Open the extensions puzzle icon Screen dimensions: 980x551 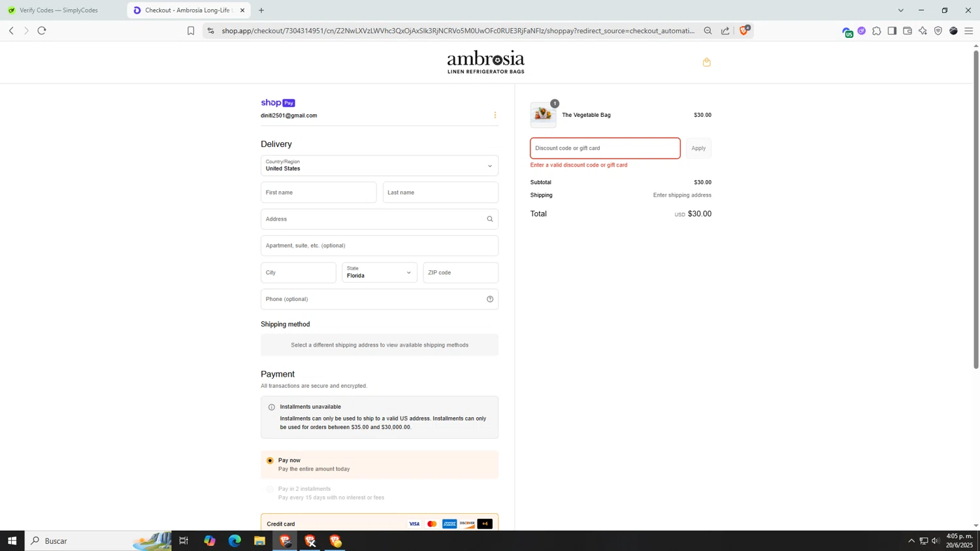pyautogui.click(x=877, y=31)
